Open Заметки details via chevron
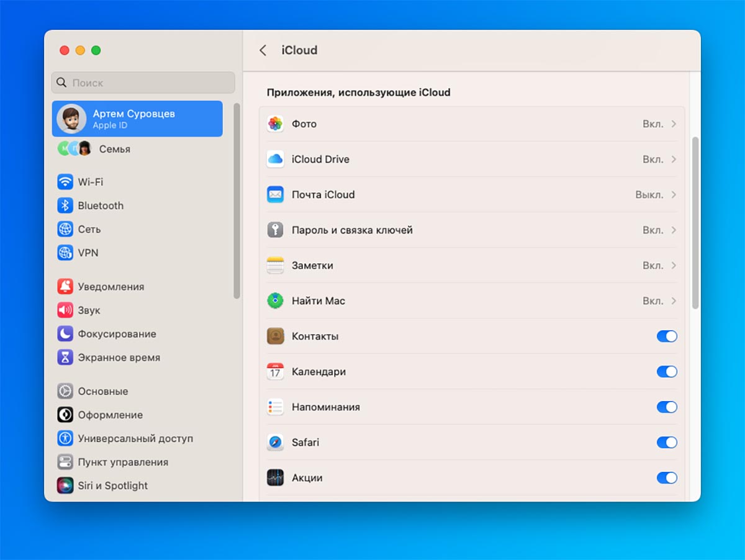This screenshot has width=745, height=560. (674, 265)
